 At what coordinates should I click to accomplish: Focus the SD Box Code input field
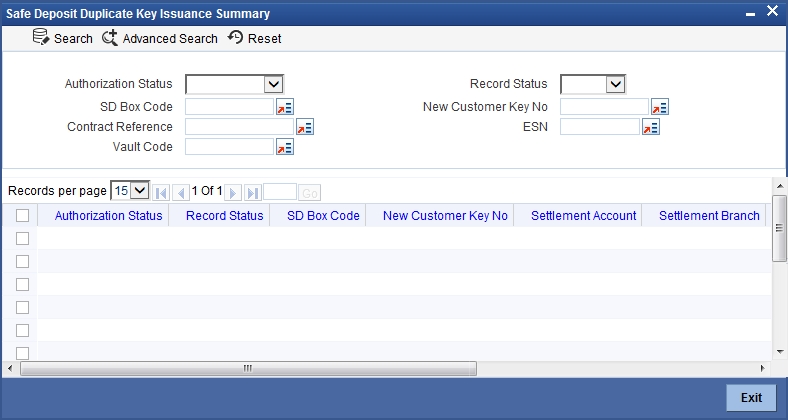(x=229, y=107)
